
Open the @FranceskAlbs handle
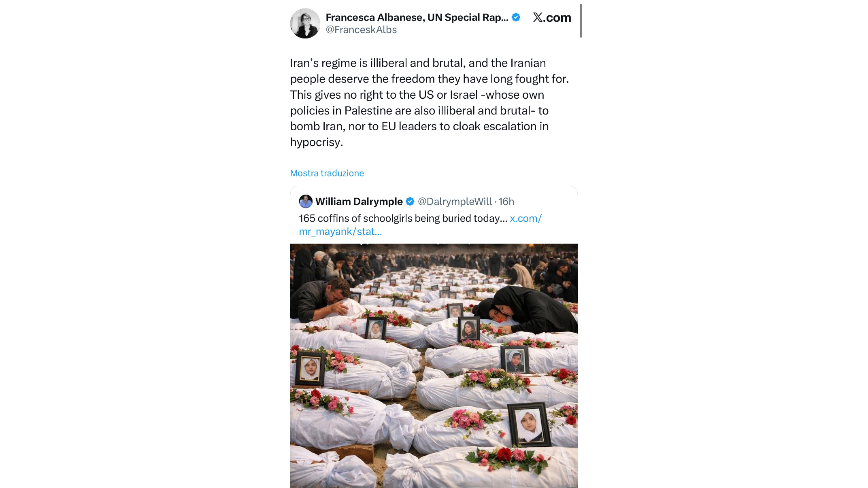pyautogui.click(x=361, y=30)
